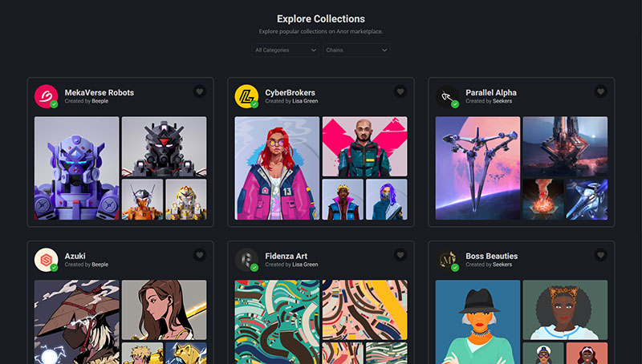This screenshot has height=364, width=642.
Task: Open the large purple robot image
Action: pyautogui.click(x=76, y=168)
